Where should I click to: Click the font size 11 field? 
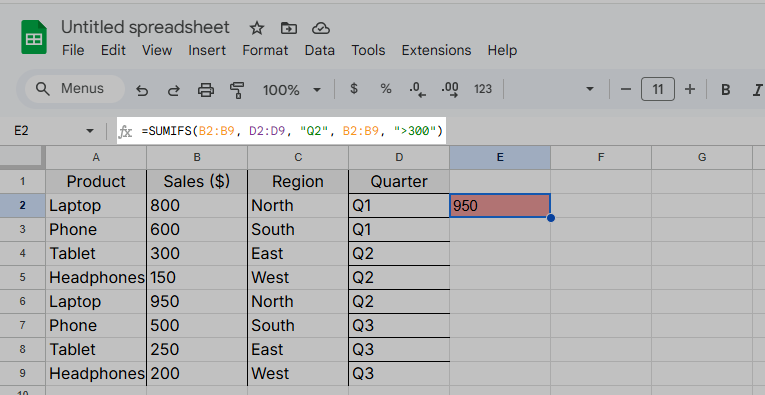coord(658,89)
